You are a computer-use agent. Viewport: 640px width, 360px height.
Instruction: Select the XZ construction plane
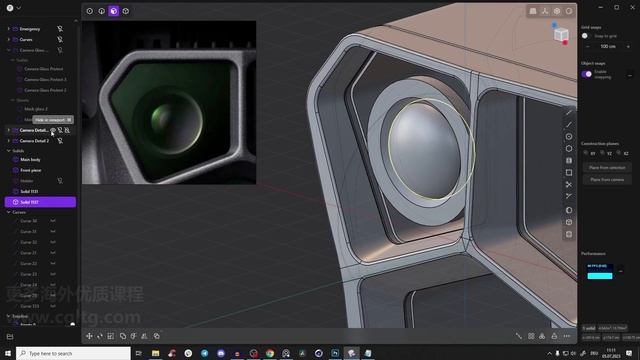point(622,153)
